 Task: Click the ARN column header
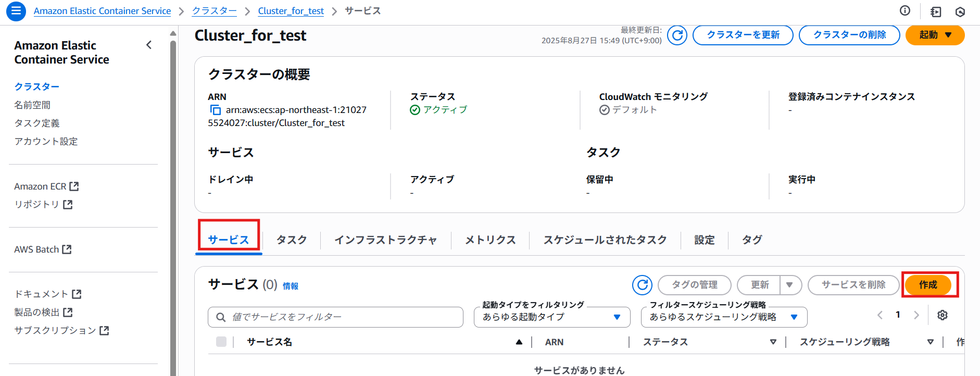[554, 342]
